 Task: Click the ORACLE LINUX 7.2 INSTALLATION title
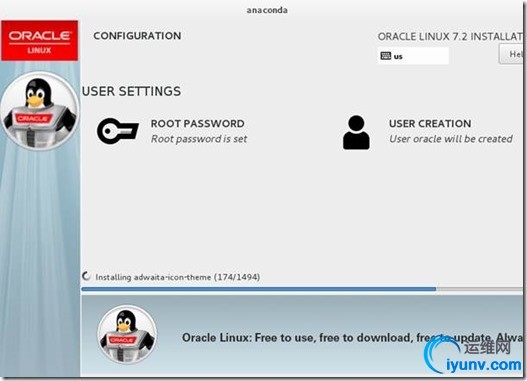[450, 36]
